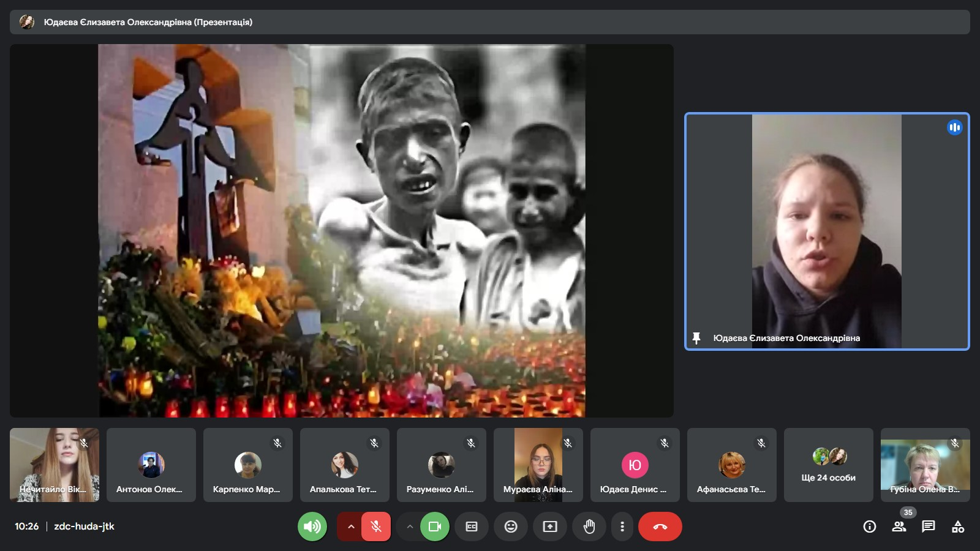Click the green speaker audio button
The height and width of the screenshot is (551, 980).
pyautogui.click(x=312, y=527)
